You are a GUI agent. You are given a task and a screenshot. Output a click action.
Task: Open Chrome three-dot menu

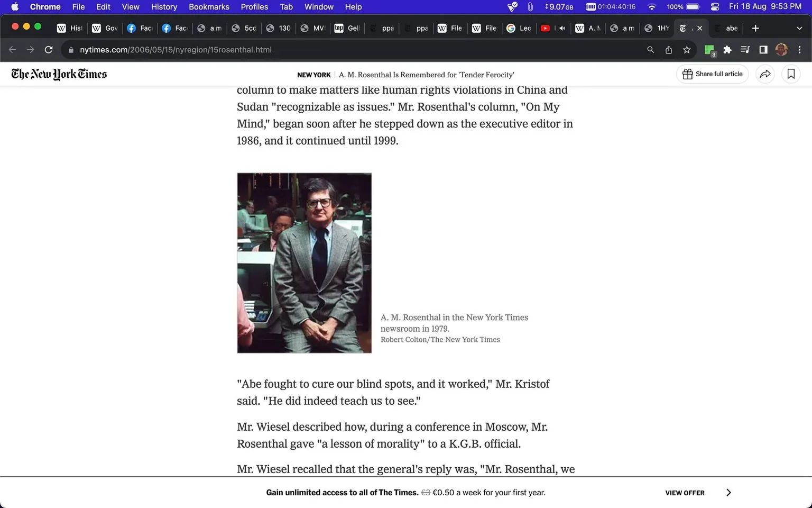click(799, 50)
